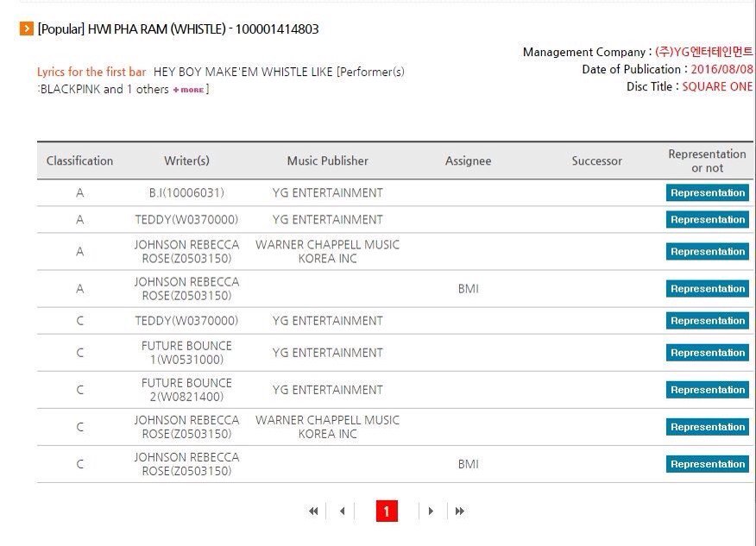This screenshot has height=546, width=756.
Task: Click the lyric text HEY BOY MAKE'EM WHISTLE LIKE
Action: click(x=243, y=72)
